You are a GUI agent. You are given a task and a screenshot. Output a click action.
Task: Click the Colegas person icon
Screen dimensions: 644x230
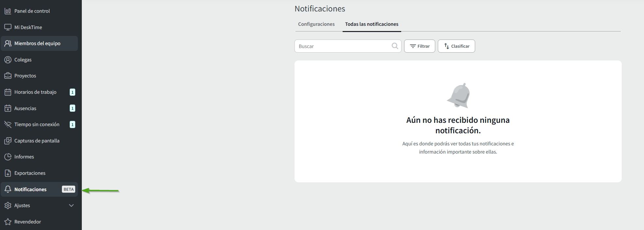tap(8, 60)
